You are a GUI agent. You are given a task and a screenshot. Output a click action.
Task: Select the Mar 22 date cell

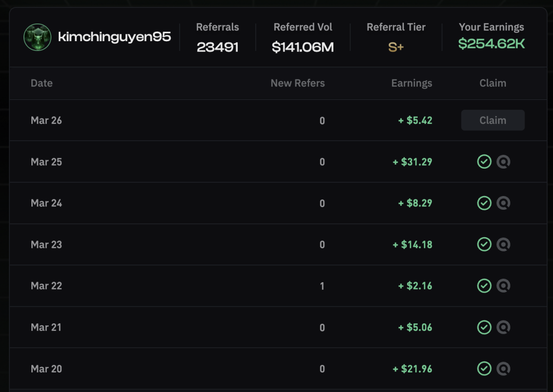coord(46,286)
